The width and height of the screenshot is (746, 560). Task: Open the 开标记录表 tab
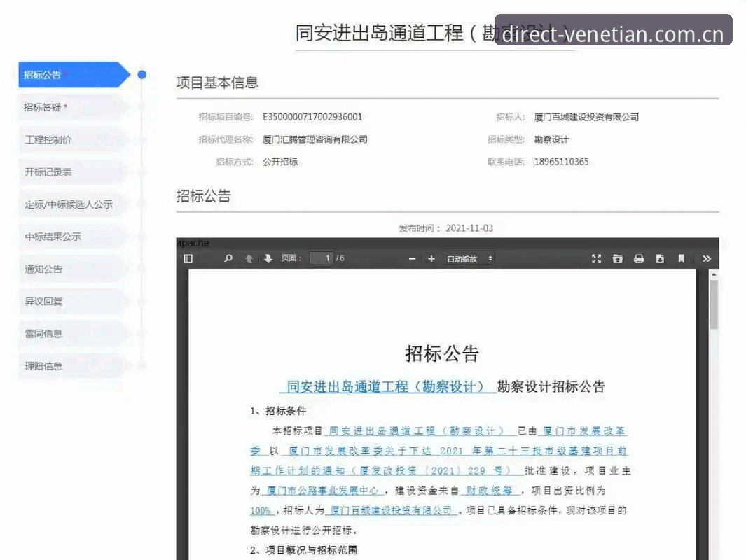(x=74, y=172)
